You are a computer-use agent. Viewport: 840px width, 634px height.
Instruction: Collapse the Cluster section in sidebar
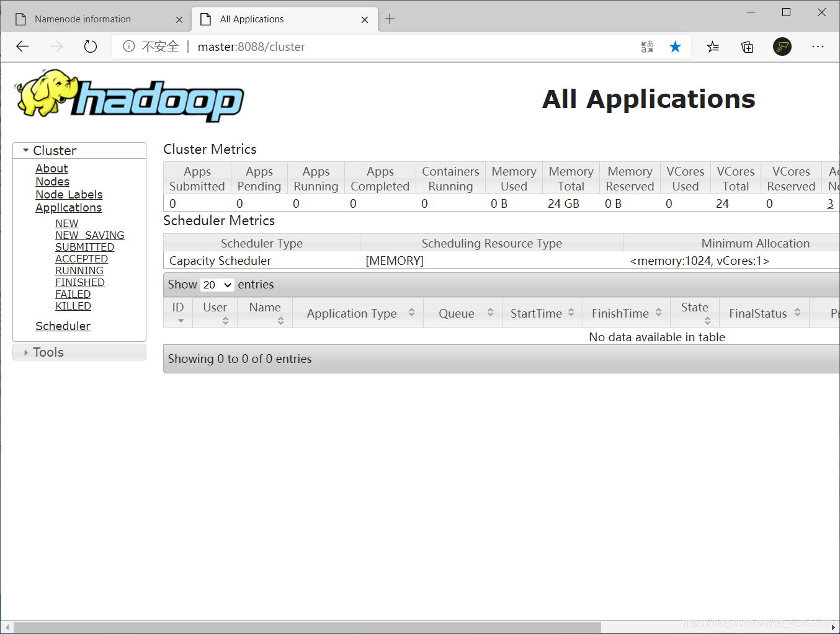[79, 151]
